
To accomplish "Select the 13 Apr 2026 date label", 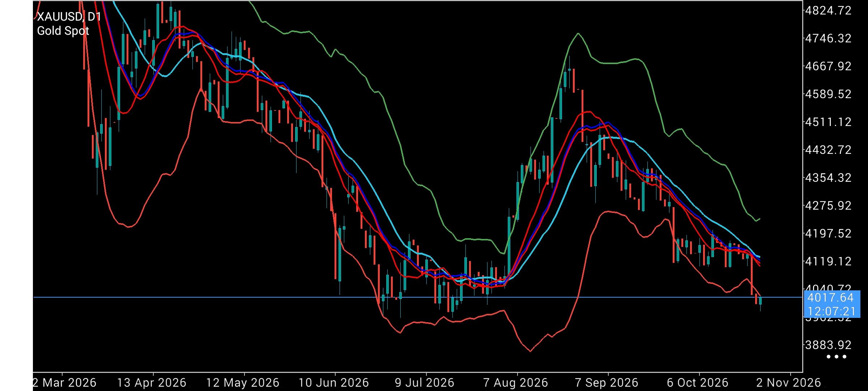I will click(x=152, y=383).
